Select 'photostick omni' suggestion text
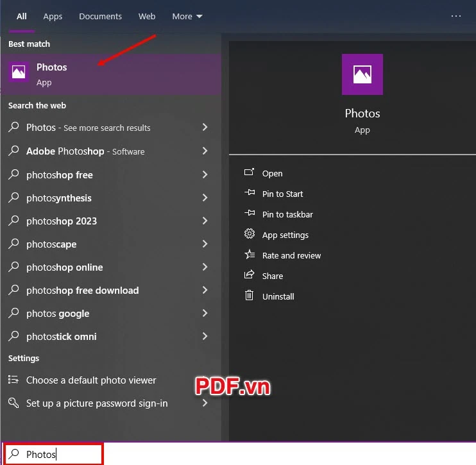Image resolution: width=476 pixels, height=465 pixels. tap(62, 337)
